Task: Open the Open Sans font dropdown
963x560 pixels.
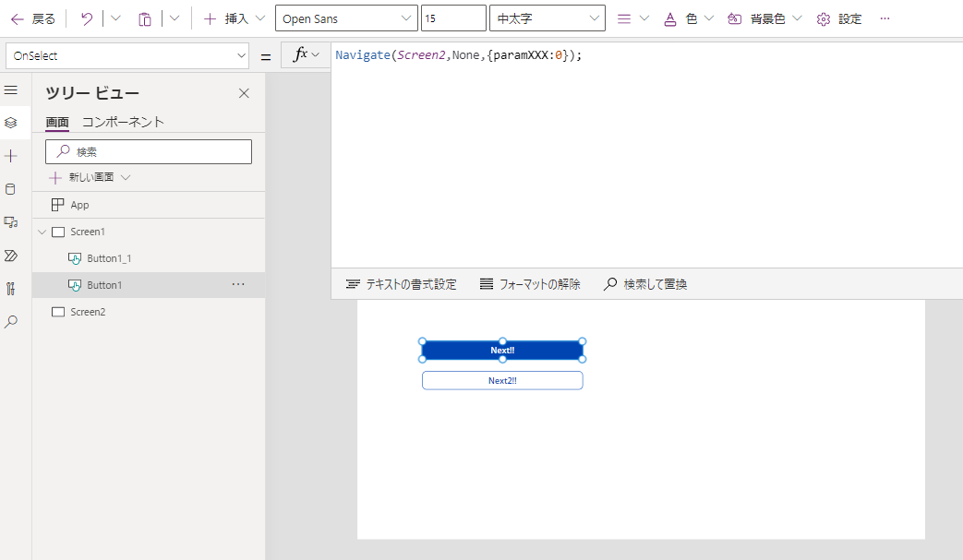Action: coord(345,18)
